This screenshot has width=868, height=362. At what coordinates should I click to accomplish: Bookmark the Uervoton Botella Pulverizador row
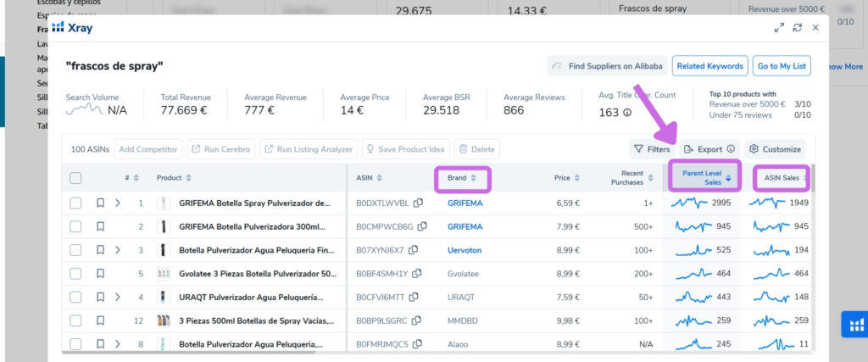tap(100, 250)
